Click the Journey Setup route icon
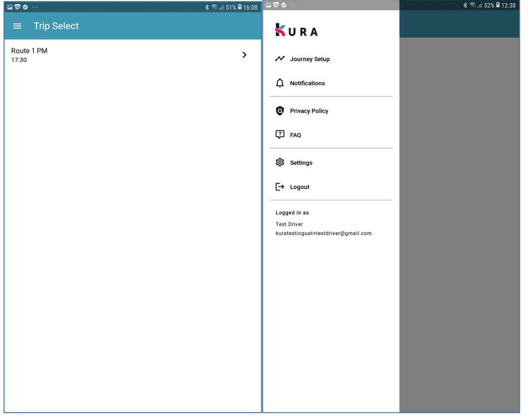The height and width of the screenshot is (420, 529). coord(280,58)
